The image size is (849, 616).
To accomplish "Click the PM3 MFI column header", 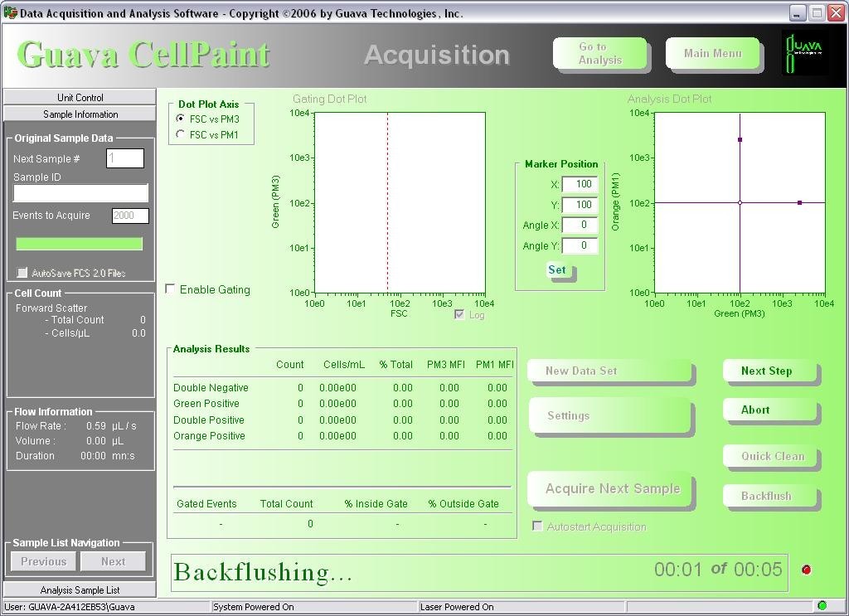I will coord(445,364).
